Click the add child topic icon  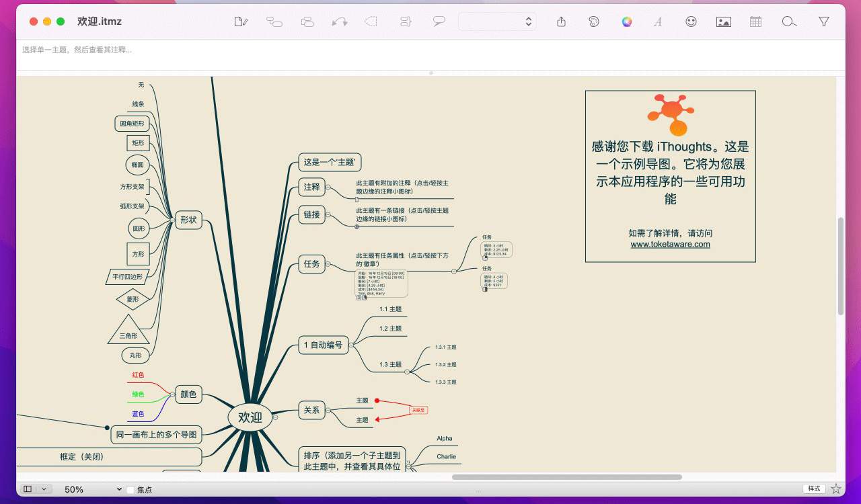point(274,22)
